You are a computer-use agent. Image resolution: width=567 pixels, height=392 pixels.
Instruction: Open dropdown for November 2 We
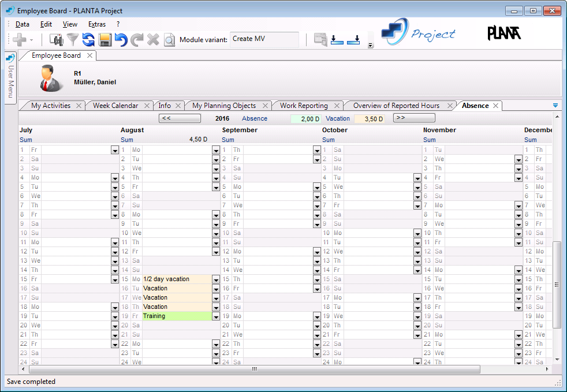(x=518, y=159)
